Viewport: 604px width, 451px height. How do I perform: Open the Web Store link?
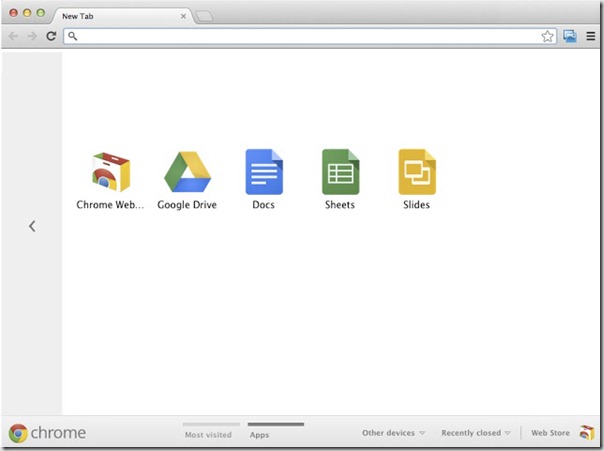tap(550, 433)
